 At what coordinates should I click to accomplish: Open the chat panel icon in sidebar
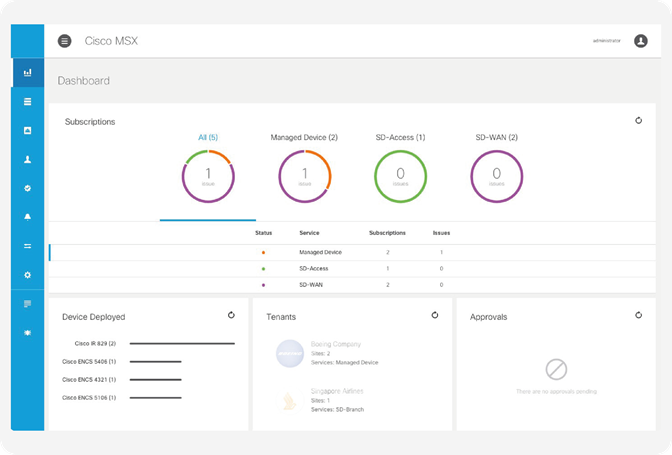coord(27,304)
